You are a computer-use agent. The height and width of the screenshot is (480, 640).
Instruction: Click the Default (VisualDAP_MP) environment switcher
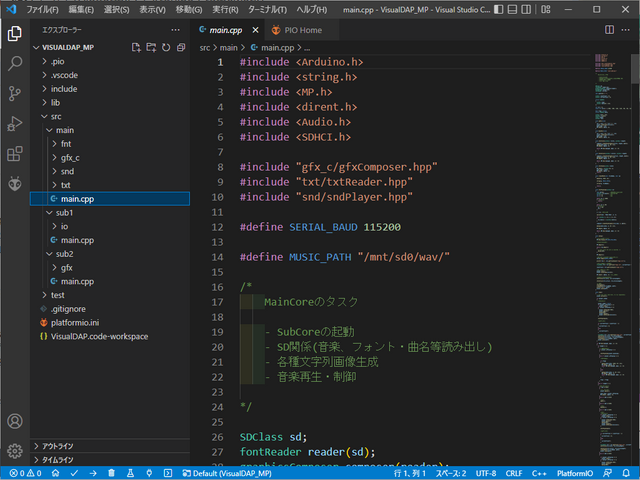(x=227, y=473)
